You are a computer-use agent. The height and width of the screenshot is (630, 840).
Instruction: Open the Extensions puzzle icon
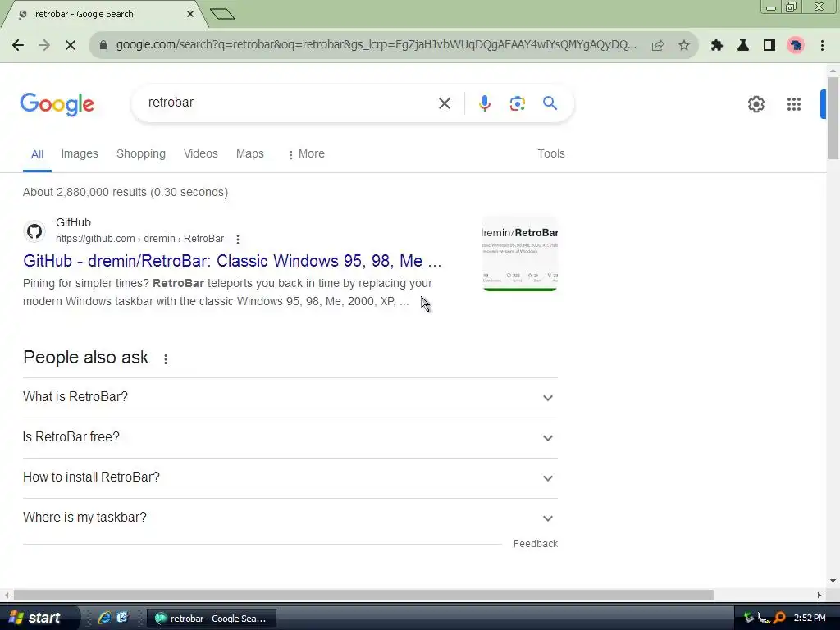[717, 46]
